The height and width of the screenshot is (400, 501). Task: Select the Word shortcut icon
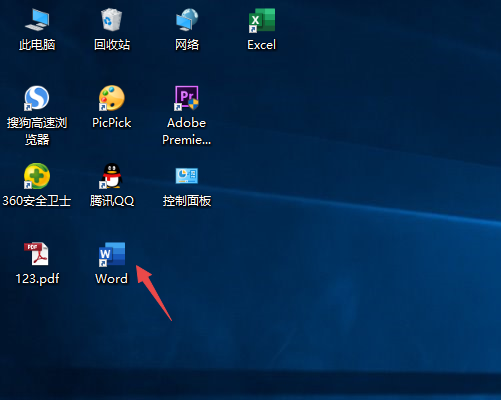pyautogui.click(x=112, y=254)
